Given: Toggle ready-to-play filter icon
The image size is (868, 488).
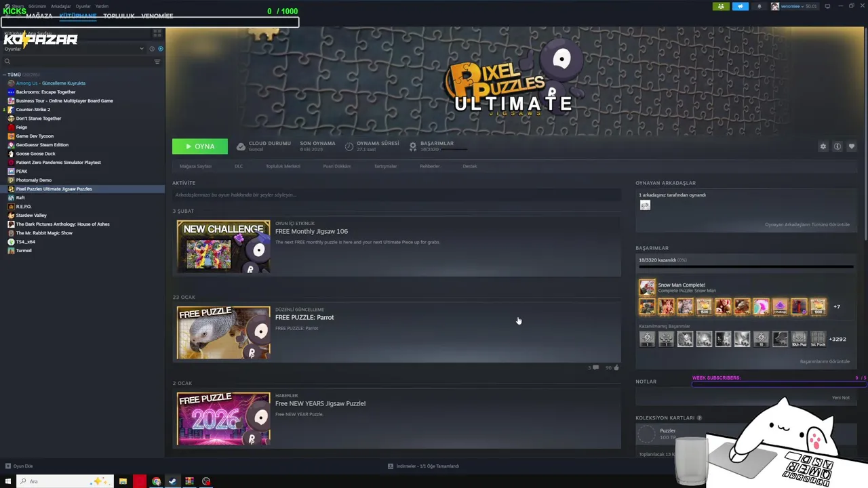Looking at the screenshot, I should [x=160, y=49].
